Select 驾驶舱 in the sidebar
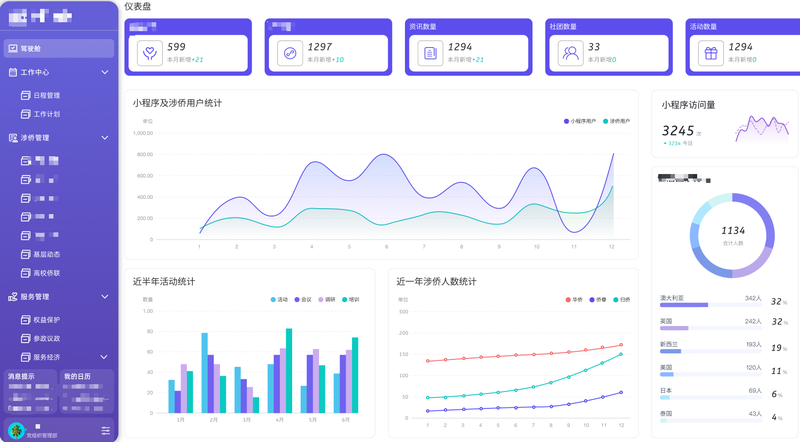Image resolution: width=800 pixels, height=442 pixels. 59,48
